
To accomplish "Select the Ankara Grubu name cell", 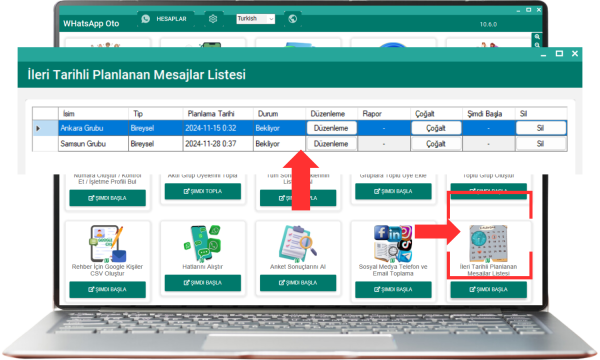I will [93, 128].
